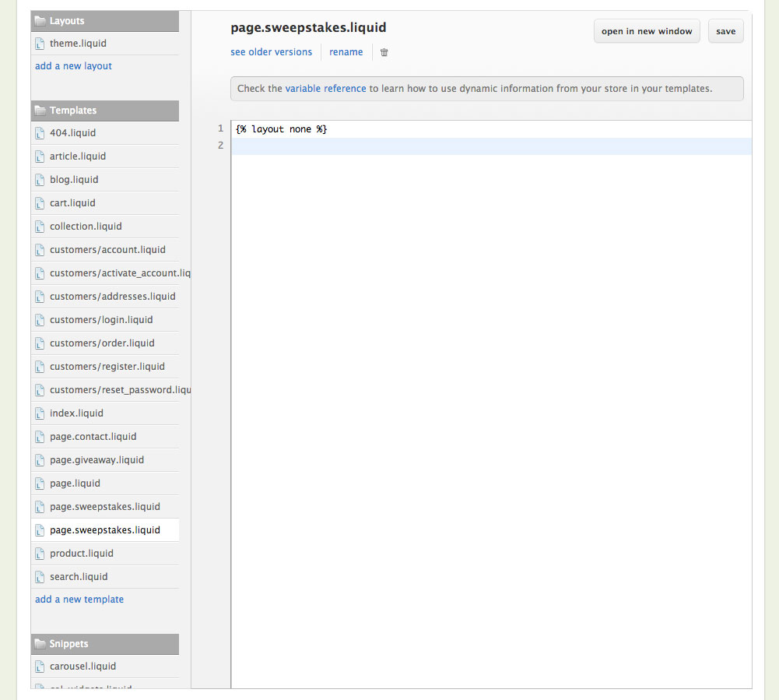Viewport: 779px width, 700px height.
Task: Place cursor on code line 1
Action: (x=491, y=129)
